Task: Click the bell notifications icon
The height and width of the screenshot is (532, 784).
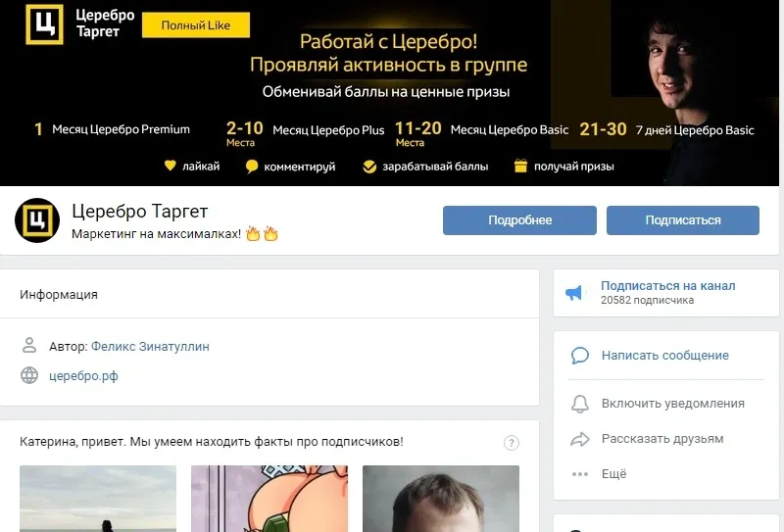Action: [580, 404]
